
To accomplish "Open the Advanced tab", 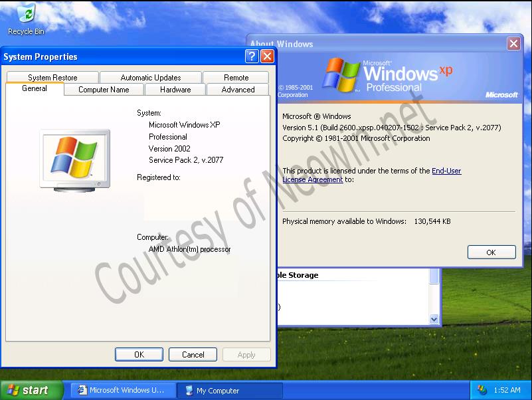I will click(238, 90).
